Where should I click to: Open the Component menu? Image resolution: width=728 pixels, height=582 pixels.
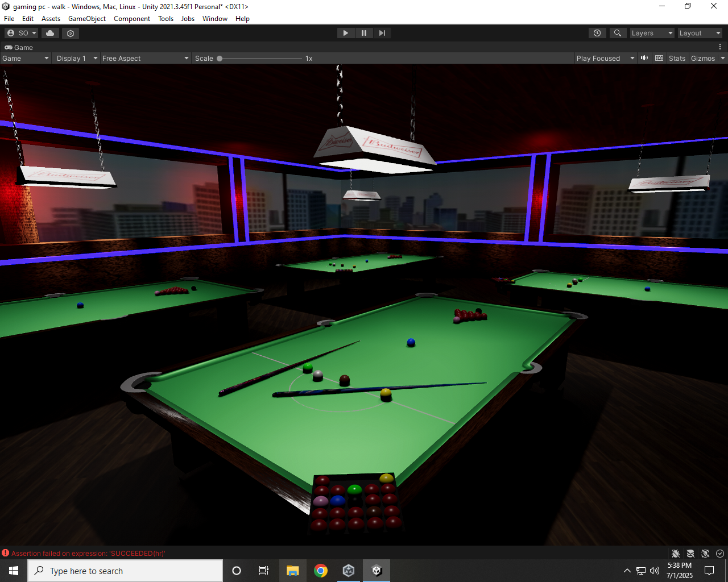click(x=132, y=18)
